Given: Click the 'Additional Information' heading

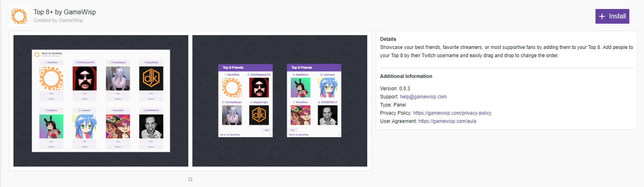Looking at the screenshot, I should (x=406, y=76).
